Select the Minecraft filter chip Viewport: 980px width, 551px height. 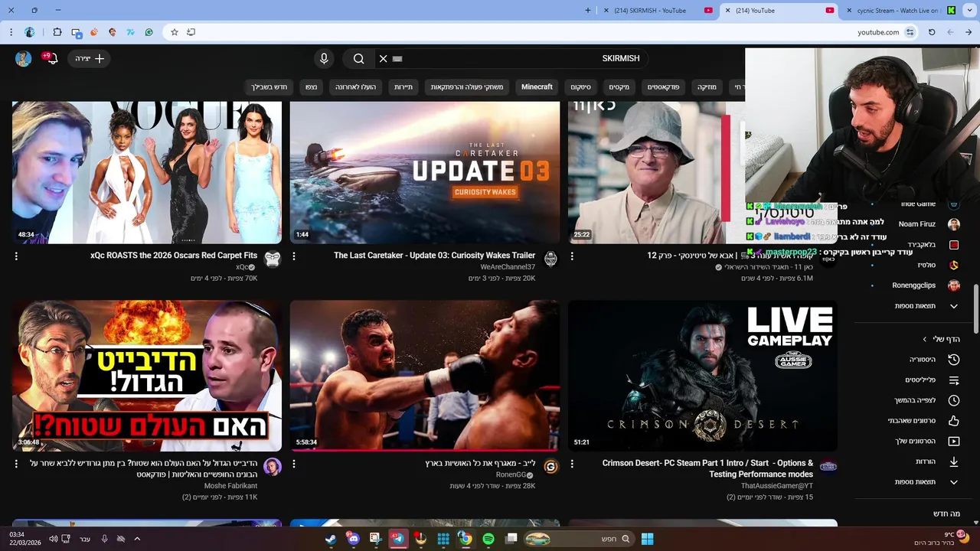pyautogui.click(x=537, y=87)
